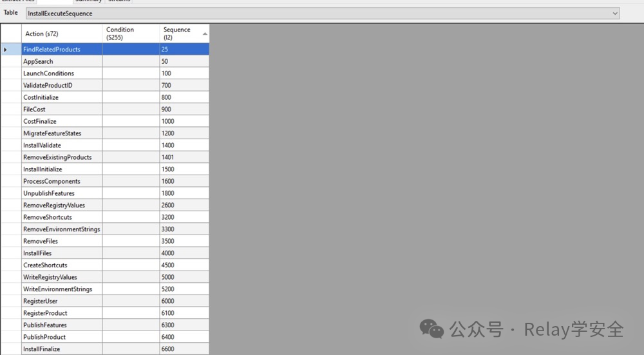Click sequence value 3200 cell
This screenshot has height=355, width=644.
[x=184, y=217]
